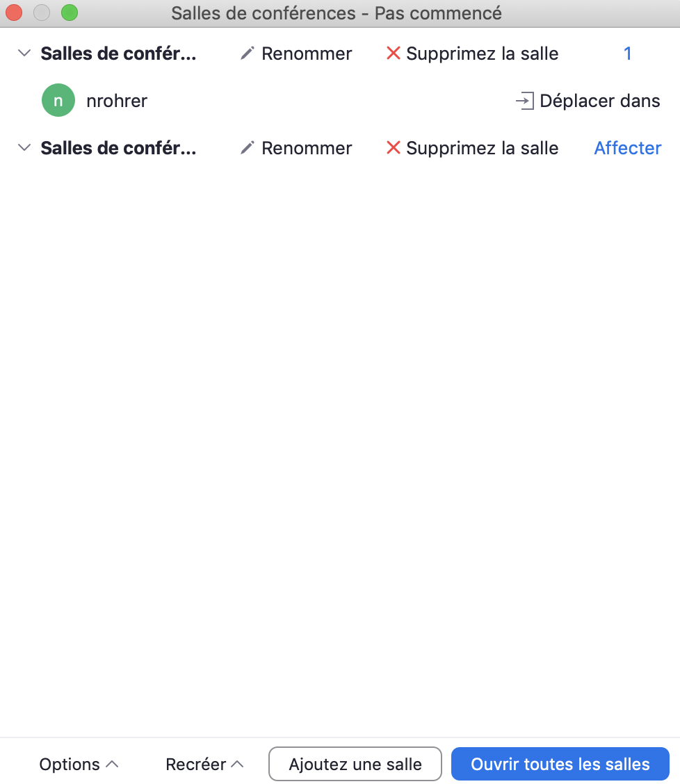680x784 pixels.
Task: Click the Ajoutez une salle button
Action: [355, 765]
